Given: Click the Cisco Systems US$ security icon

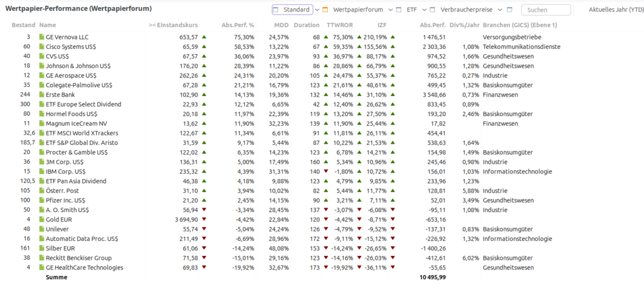Looking at the screenshot, I should (x=41, y=46).
